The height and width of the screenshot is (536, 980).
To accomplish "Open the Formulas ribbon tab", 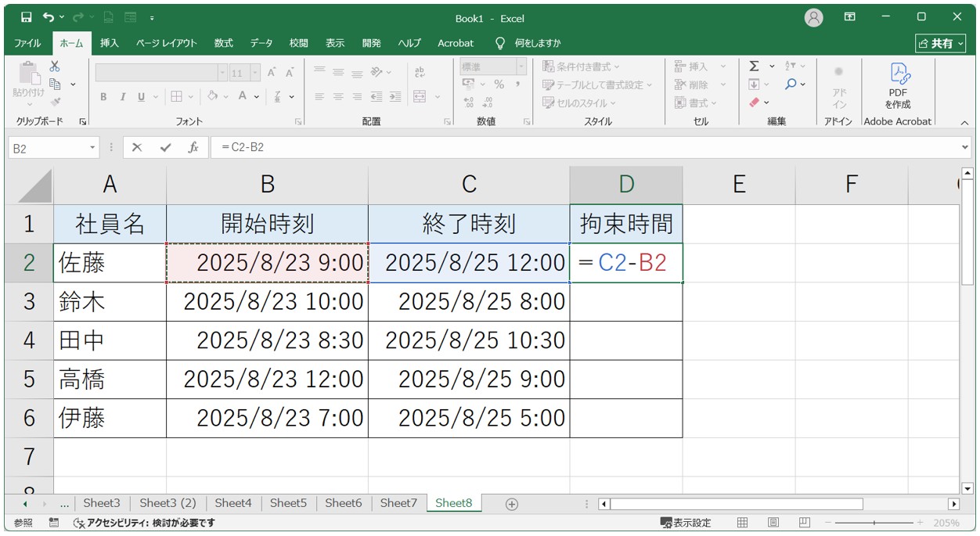I will click(224, 43).
